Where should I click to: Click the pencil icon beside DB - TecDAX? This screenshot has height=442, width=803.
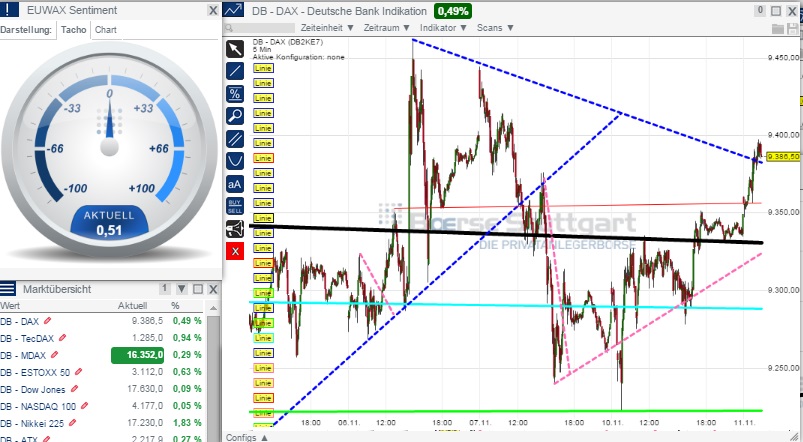(62, 338)
